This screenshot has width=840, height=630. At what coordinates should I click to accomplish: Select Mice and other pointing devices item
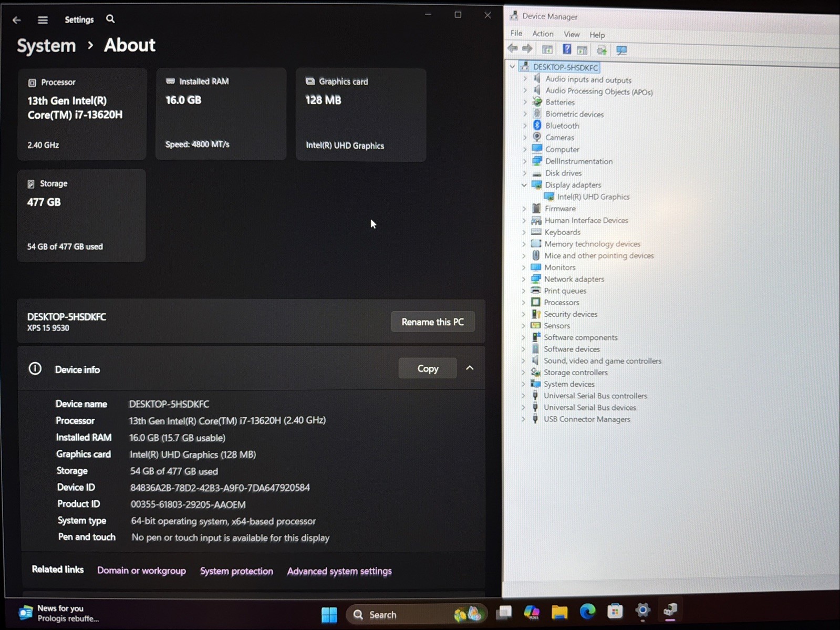click(x=599, y=255)
